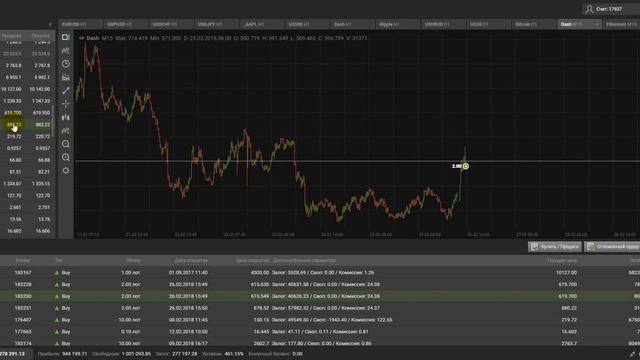Screen dimensions: 640x360
Task: Select order row 183174
Action: pyautogui.click(x=320, y=343)
